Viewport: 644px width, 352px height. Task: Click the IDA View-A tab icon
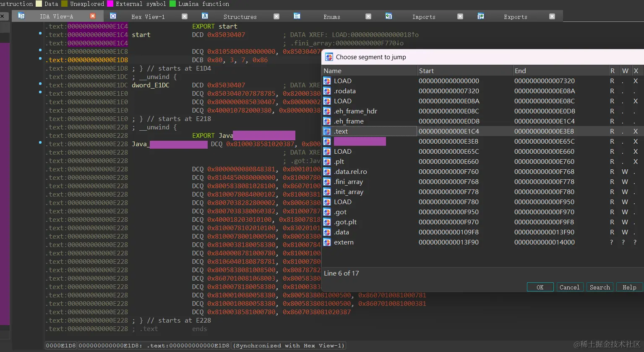(21, 16)
